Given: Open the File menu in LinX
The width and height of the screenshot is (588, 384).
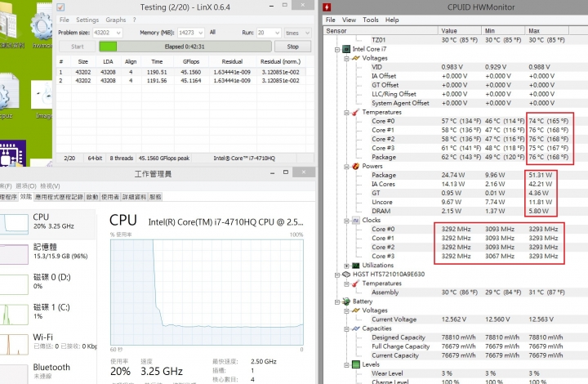Looking at the screenshot, I should [x=65, y=20].
